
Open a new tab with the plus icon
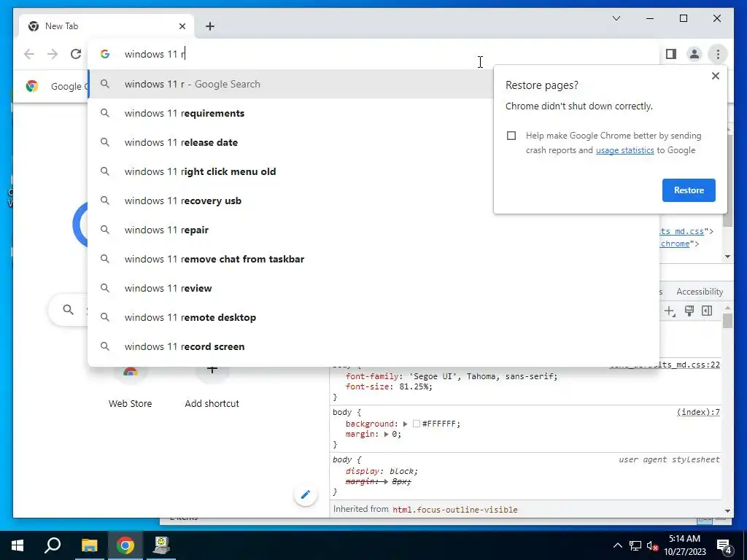pos(210,26)
